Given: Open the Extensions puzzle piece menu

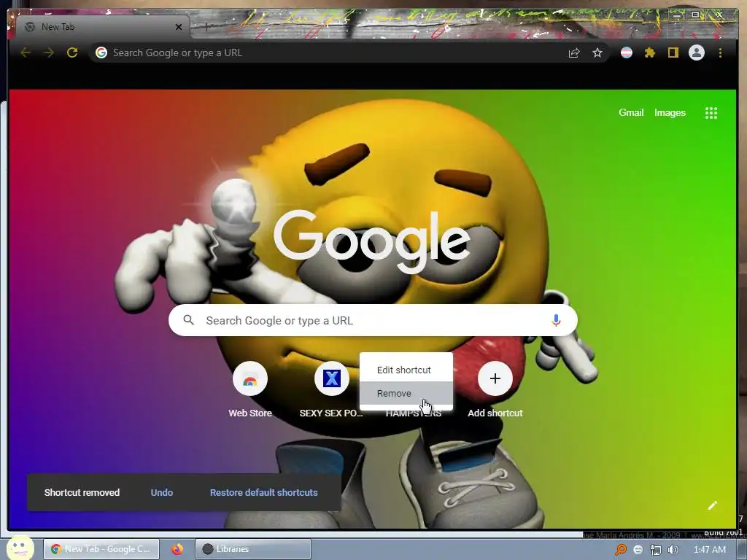Looking at the screenshot, I should [650, 52].
